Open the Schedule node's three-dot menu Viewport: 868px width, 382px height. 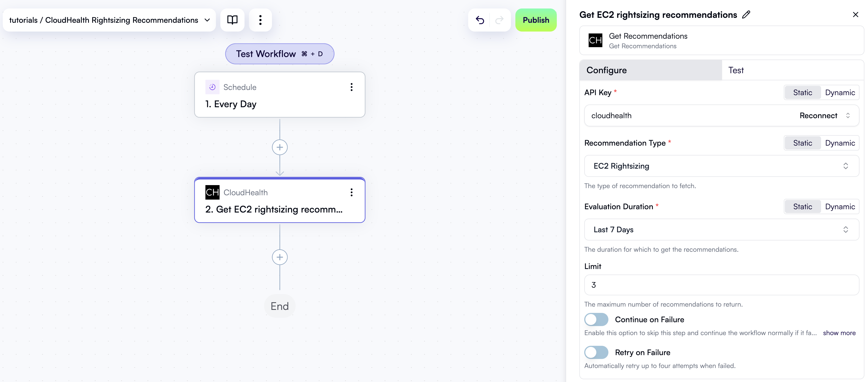tap(352, 87)
